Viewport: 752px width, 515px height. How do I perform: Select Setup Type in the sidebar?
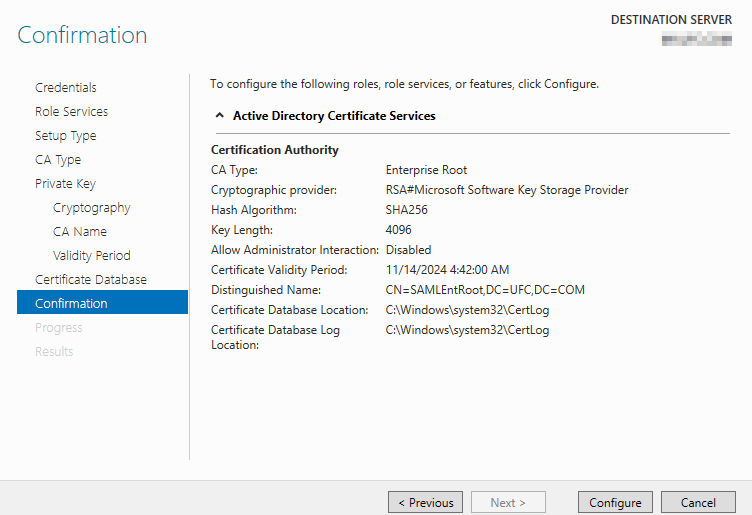click(x=66, y=136)
